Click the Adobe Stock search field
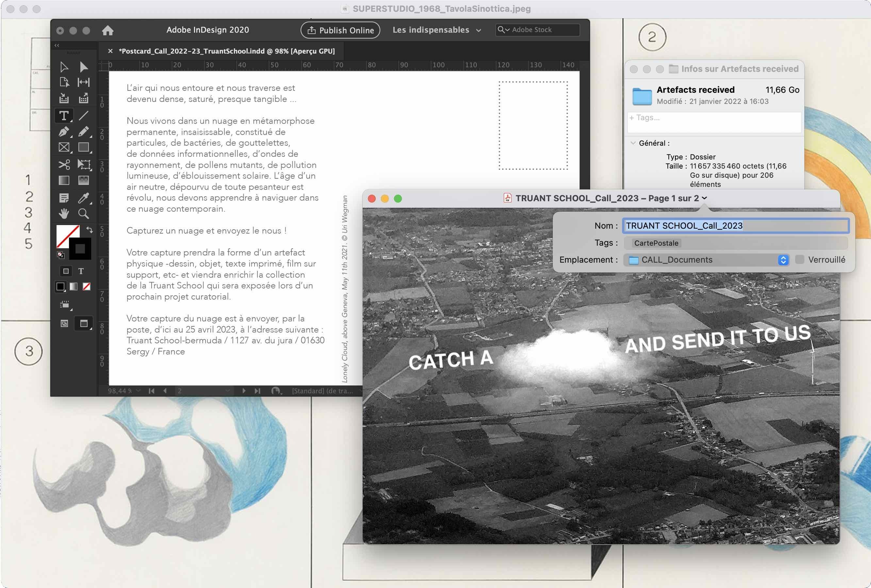The image size is (871, 588). pos(537,30)
